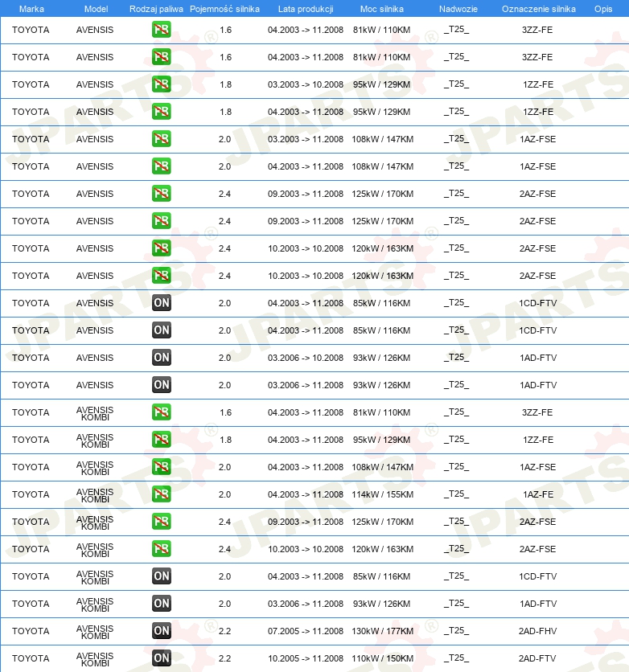
Task: Click diesel ON icon in Kombi 1AD-FTV row
Action: click(161, 604)
